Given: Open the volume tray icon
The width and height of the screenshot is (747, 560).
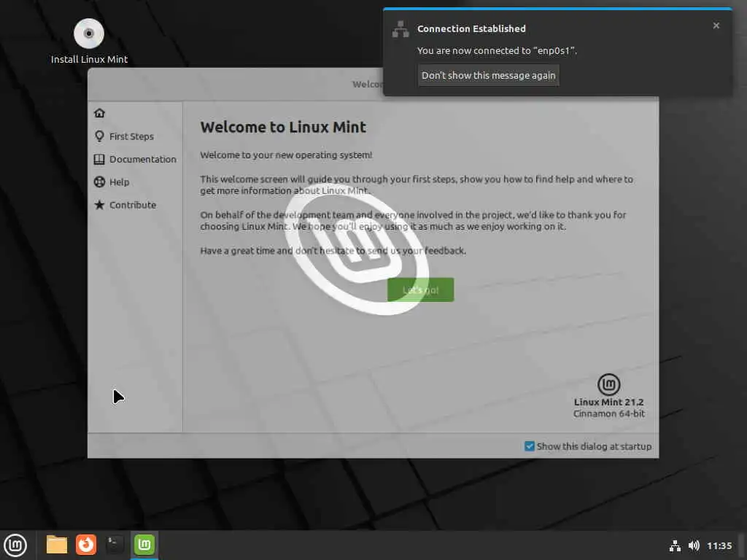Looking at the screenshot, I should tap(694, 545).
